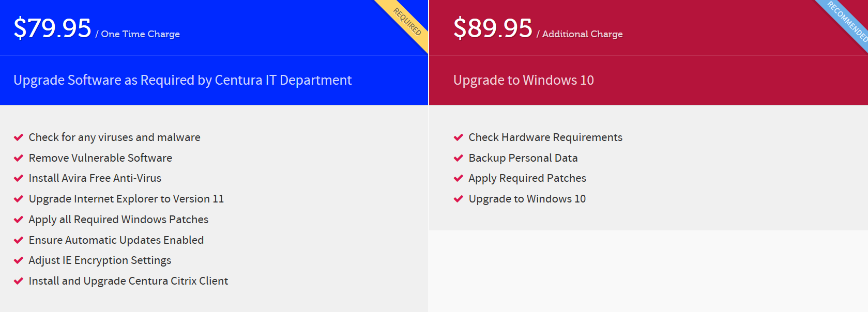Click the checkmark next to Check Hardware Requirements
This screenshot has height=312, width=868.
click(459, 137)
